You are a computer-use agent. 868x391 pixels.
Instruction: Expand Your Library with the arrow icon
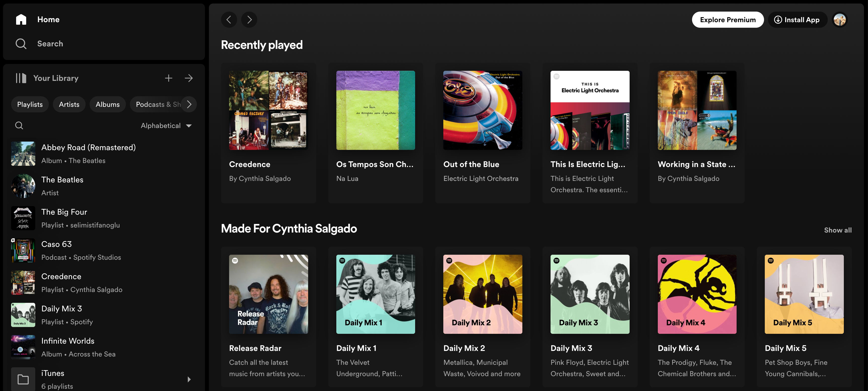189,78
